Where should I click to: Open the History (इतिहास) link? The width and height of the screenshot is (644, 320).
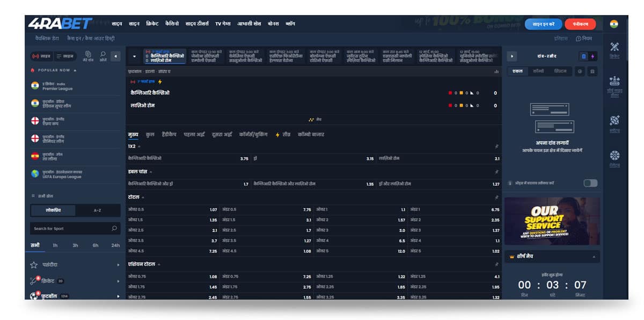[x=560, y=39]
